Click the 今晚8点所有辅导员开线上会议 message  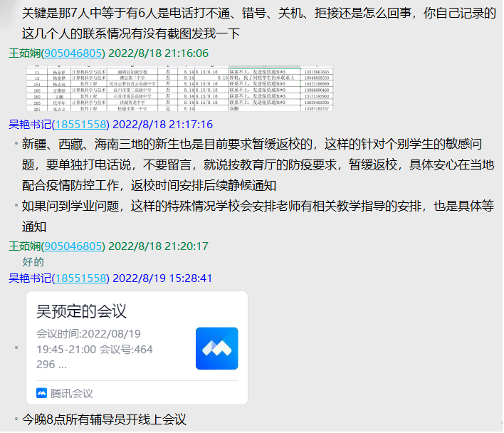(x=104, y=419)
